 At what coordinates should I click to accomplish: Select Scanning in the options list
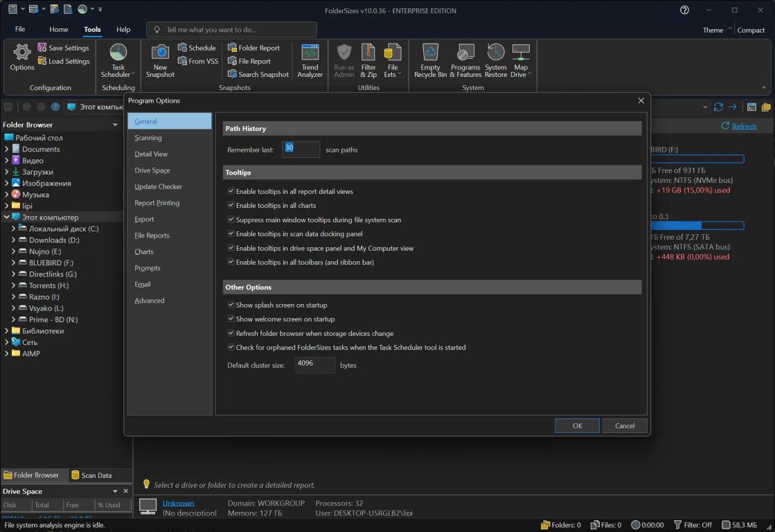pyautogui.click(x=148, y=138)
